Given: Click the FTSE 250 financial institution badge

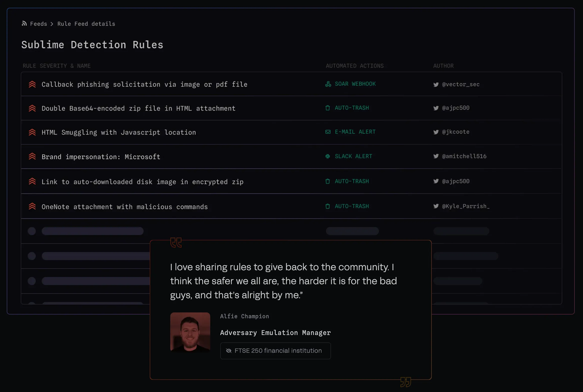Looking at the screenshot, I should click(x=275, y=351).
